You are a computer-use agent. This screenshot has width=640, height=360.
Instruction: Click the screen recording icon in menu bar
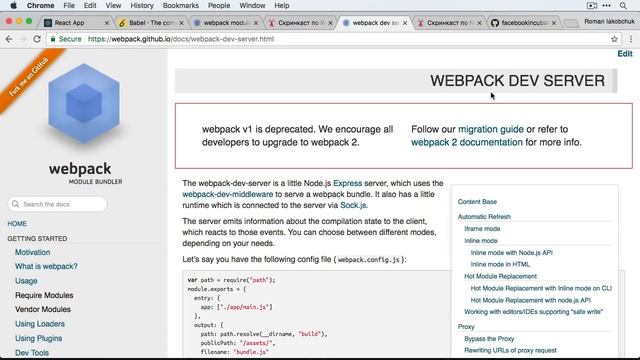click(x=591, y=5)
